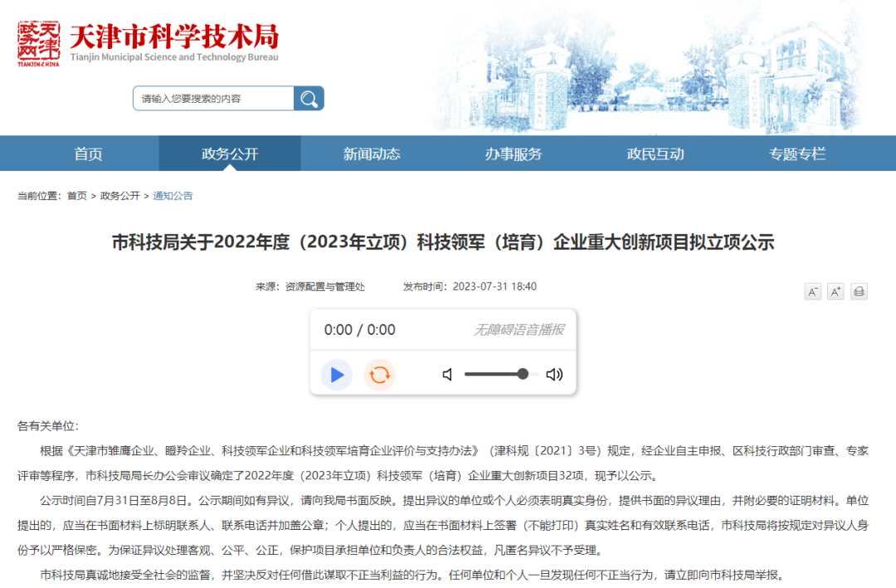Click the magnifier search button
Image resolution: width=896 pixels, height=588 pixels.
coord(309,99)
